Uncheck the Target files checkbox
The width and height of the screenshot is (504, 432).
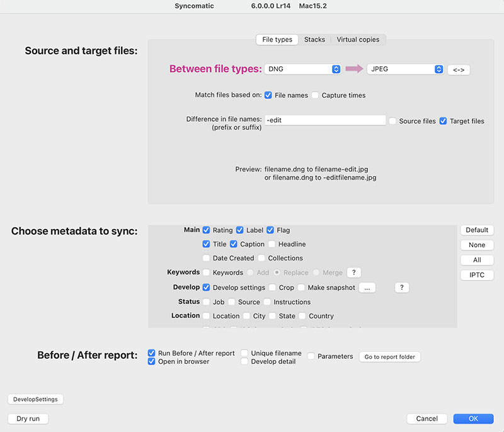tap(443, 121)
